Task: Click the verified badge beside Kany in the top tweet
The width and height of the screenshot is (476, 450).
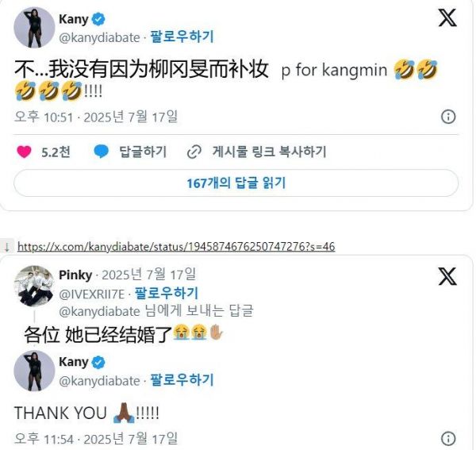Action: pos(98,19)
